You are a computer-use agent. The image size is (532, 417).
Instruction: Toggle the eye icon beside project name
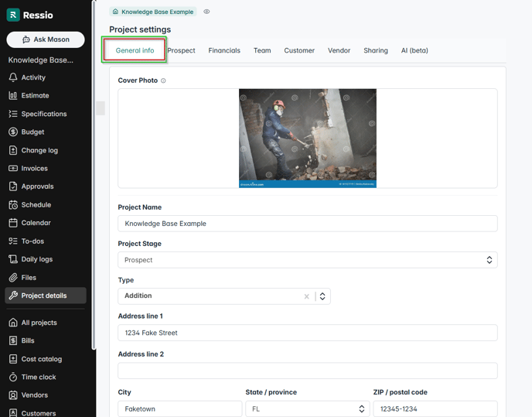[x=206, y=12]
